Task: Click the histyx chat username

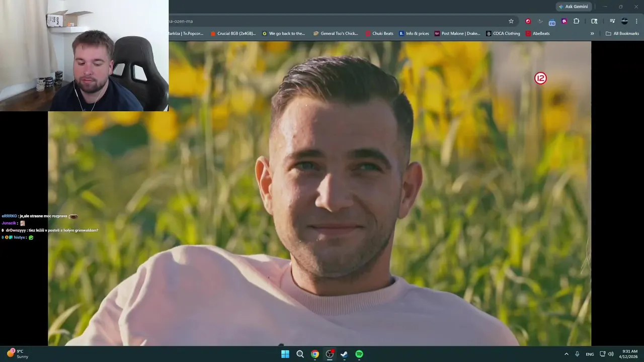Action: [19, 237]
